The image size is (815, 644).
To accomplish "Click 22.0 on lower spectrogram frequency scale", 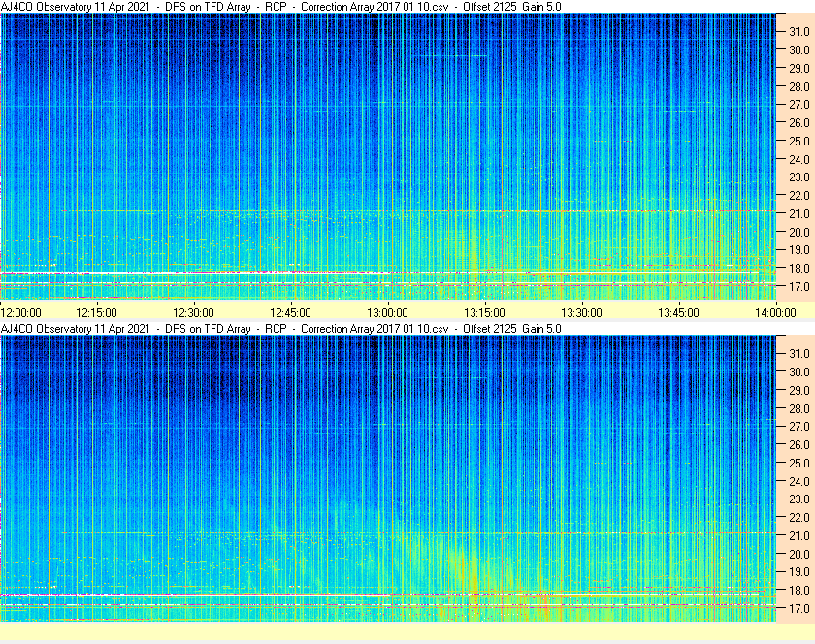I will (x=799, y=517).
